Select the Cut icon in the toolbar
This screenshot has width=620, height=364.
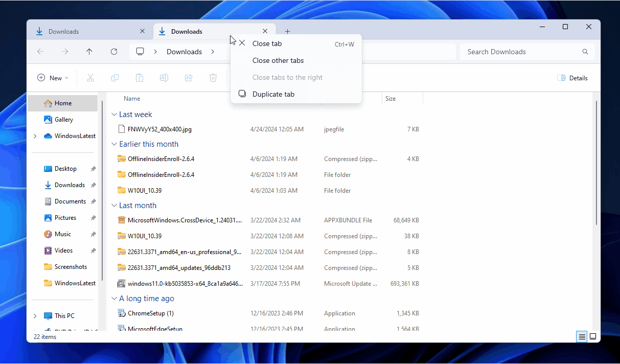coord(90,78)
